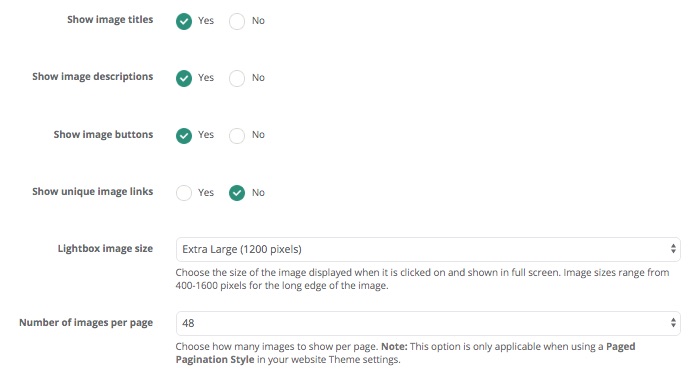Viewport: 691px width, 377px height.
Task: Click the Show image descriptions label
Action: pyautogui.click(x=93, y=77)
